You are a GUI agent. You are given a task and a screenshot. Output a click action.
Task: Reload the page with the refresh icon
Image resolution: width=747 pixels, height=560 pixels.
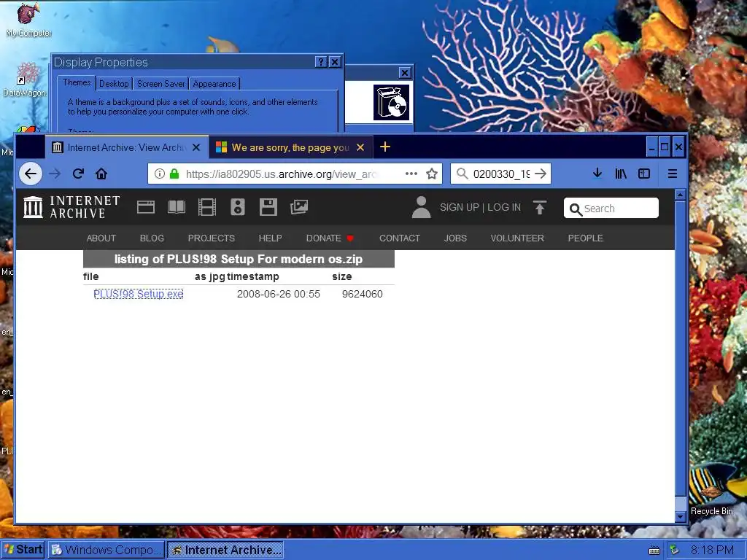[x=79, y=174]
